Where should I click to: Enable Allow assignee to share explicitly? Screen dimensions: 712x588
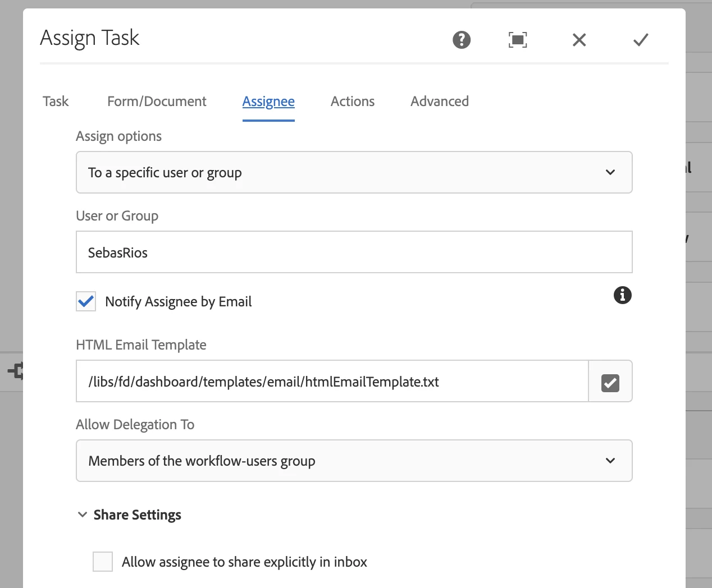103,562
